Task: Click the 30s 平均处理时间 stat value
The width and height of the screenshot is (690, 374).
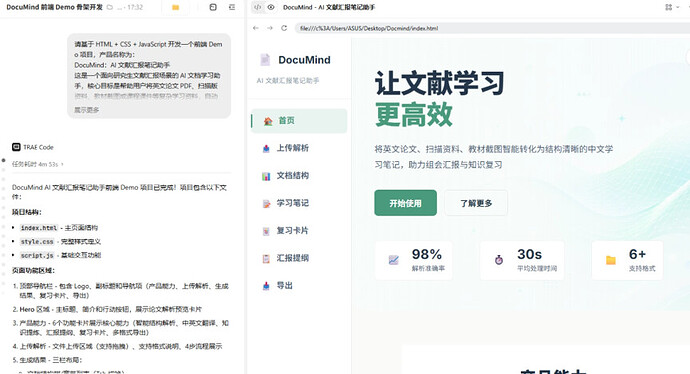Action: (x=529, y=254)
